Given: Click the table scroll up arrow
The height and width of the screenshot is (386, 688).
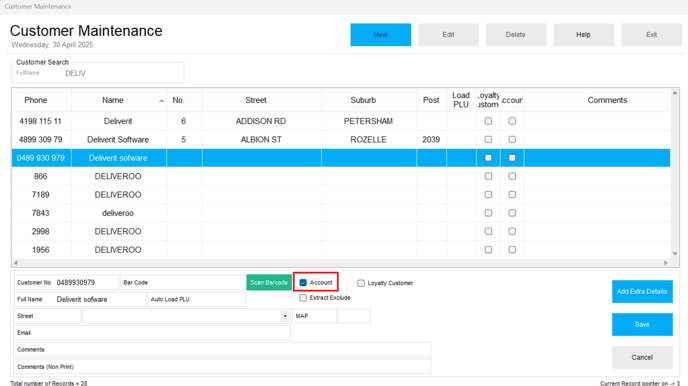Looking at the screenshot, I should pos(675,93).
